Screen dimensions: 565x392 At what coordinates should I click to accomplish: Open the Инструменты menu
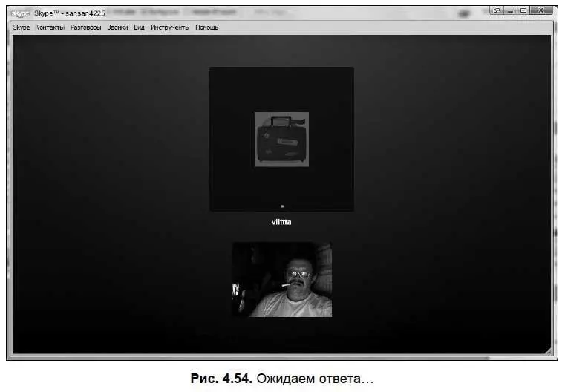[x=170, y=27]
